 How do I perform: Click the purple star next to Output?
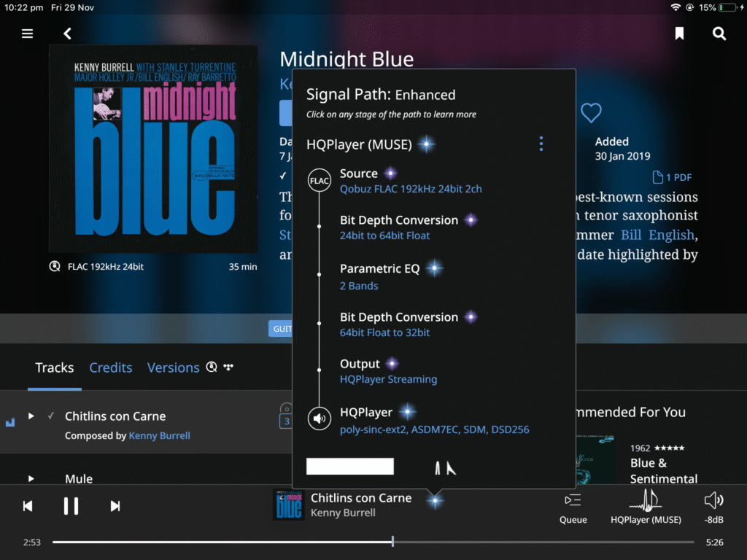[x=392, y=364]
